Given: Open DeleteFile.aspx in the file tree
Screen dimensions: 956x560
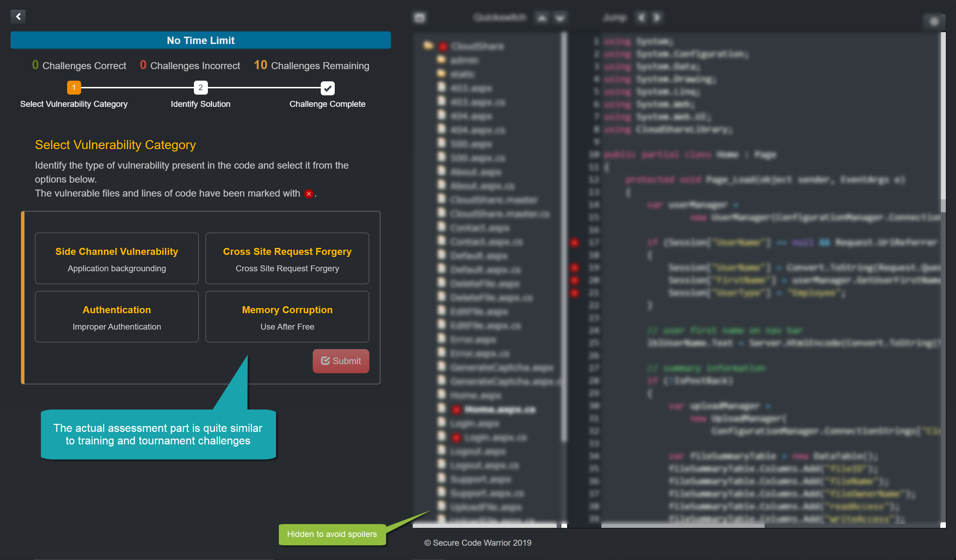Looking at the screenshot, I should click(x=485, y=283).
